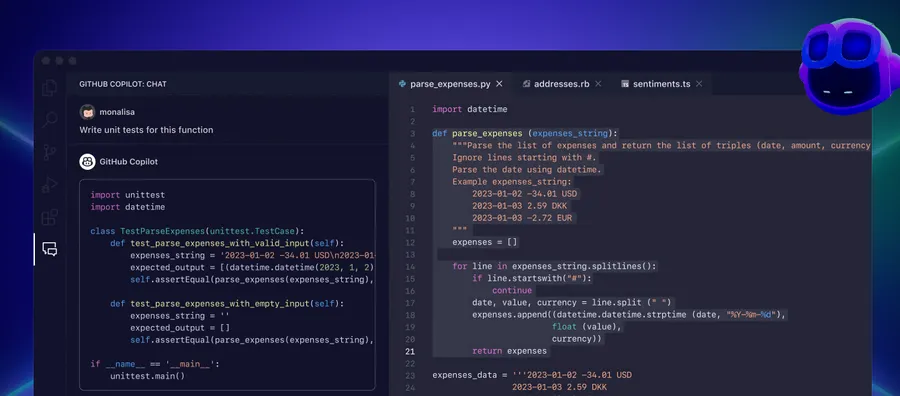Click 'Parse the date using datetime.' in editor

(x=527, y=170)
